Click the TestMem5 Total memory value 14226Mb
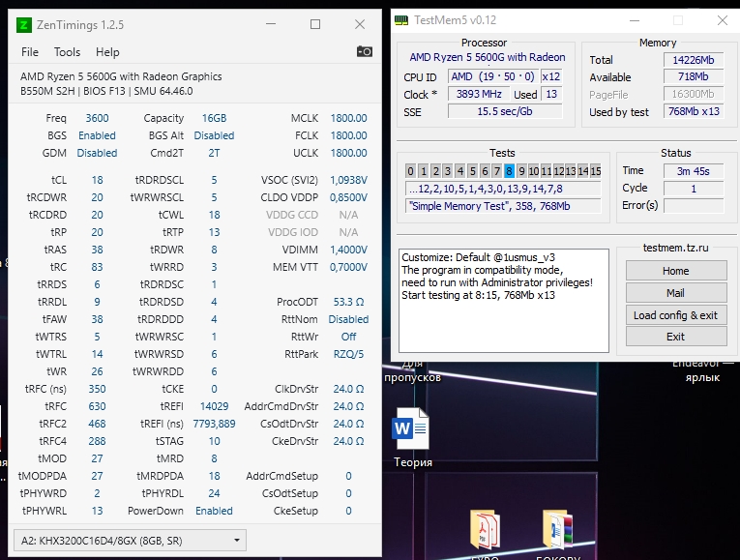 pyautogui.click(x=694, y=60)
